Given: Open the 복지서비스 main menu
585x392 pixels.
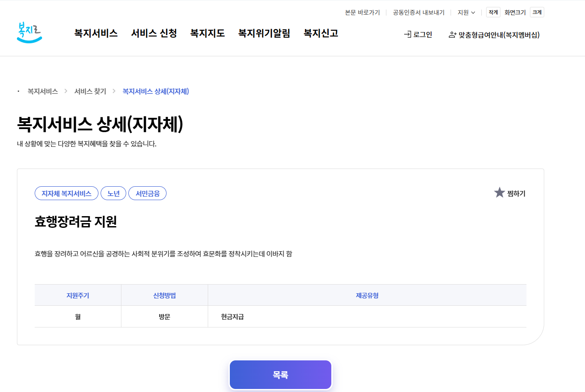Looking at the screenshot, I should point(96,33).
